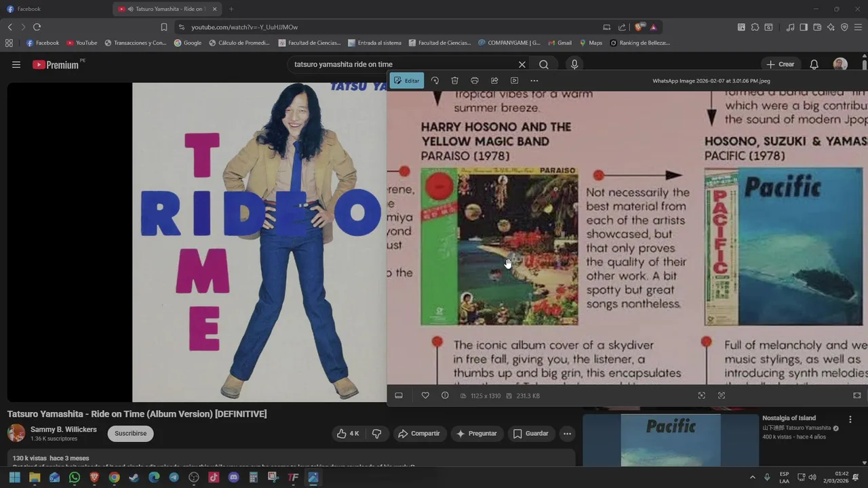Open Leo AI sparkle icon
The image size is (868, 488).
tap(831, 27)
